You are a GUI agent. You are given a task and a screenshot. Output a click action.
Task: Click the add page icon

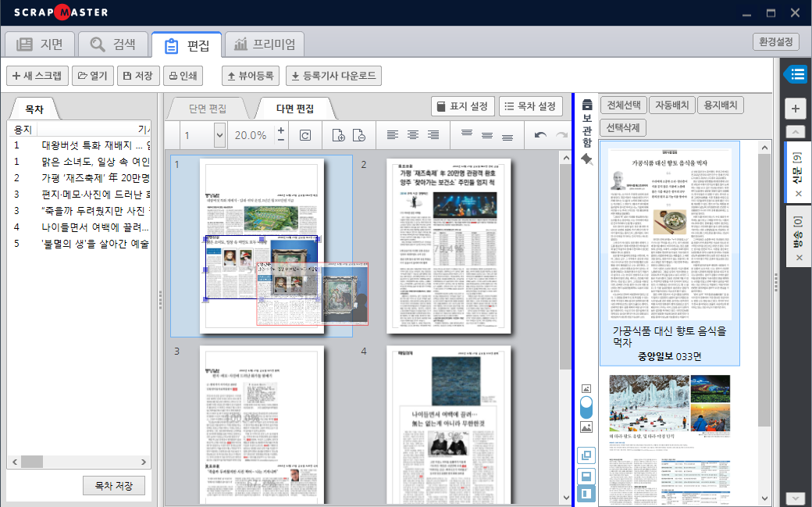pyautogui.click(x=339, y=135)
